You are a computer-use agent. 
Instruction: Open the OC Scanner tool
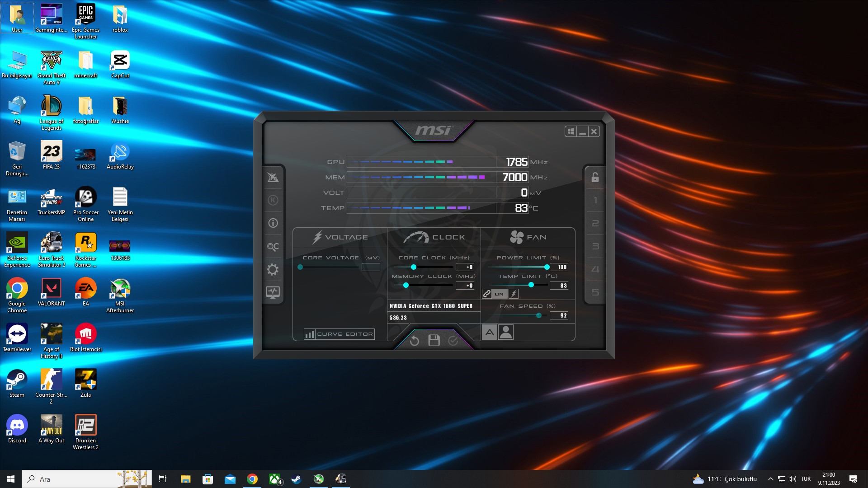pyautogui.click(x=273, y=247)
